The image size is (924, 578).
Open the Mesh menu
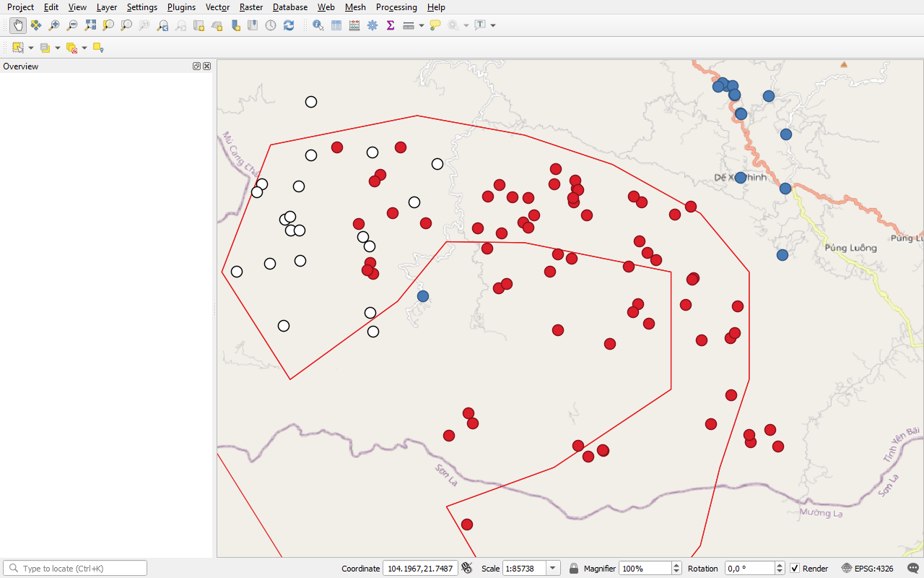click(x=355, y=7)
